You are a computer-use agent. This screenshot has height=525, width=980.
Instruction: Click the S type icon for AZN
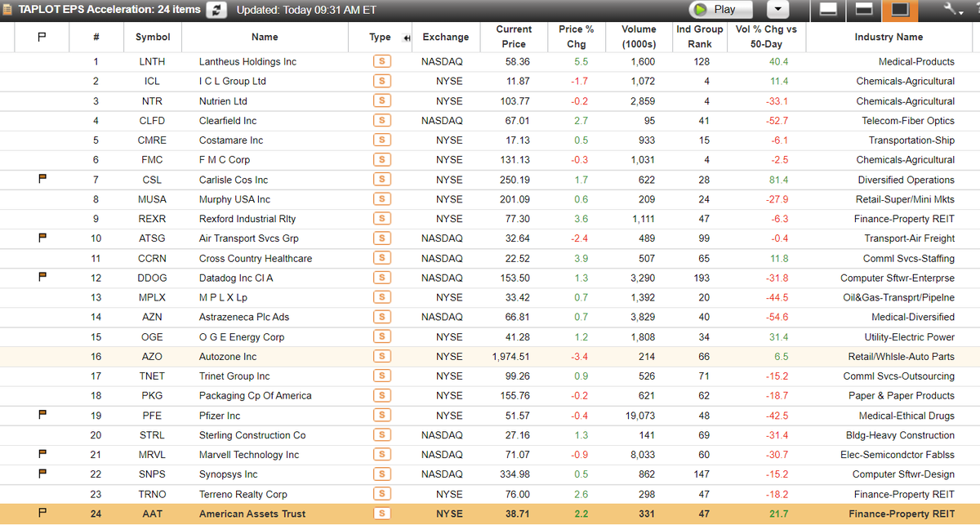(381, 317)
